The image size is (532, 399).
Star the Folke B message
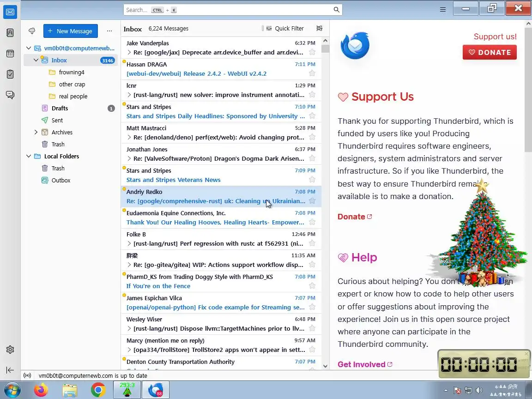click(312, 243)
